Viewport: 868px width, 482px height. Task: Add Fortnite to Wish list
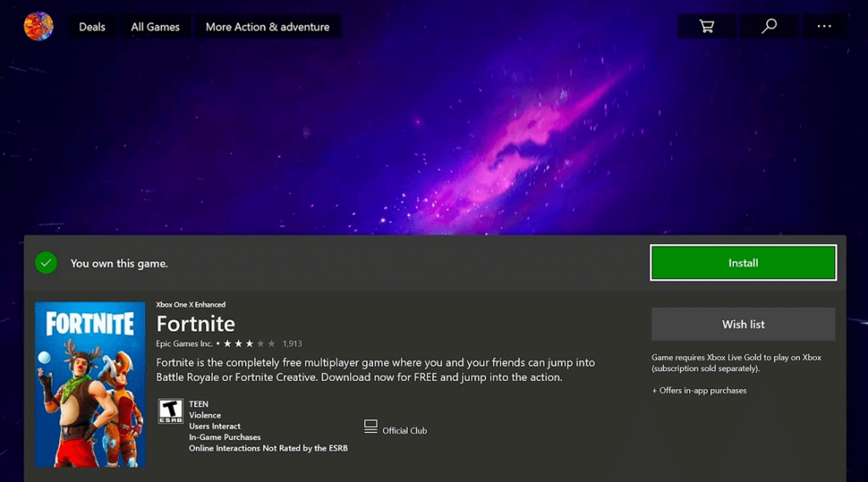tap(743, 324)
